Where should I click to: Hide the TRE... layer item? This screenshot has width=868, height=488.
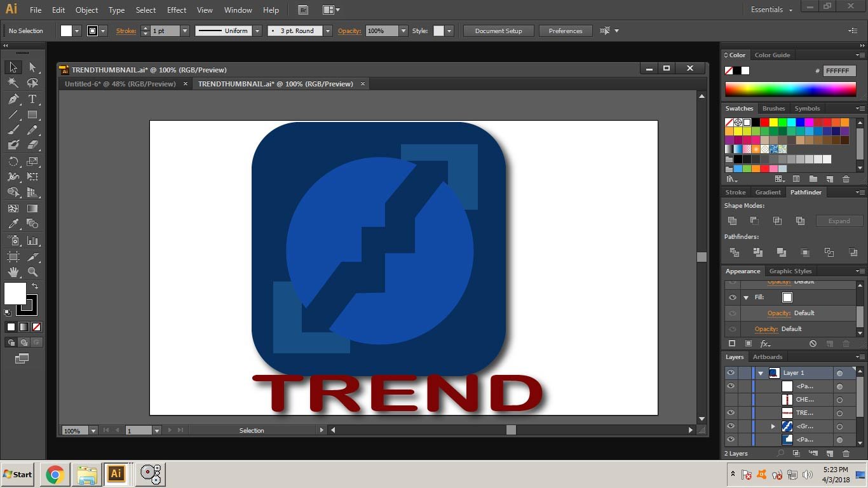[x=731, y=413]
